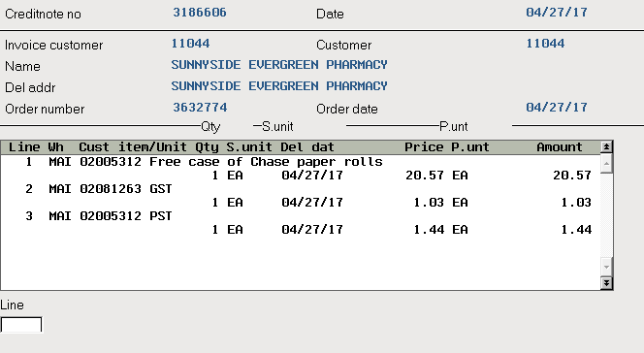Screen dimensions: 644x353
Task: Click the list scrollbar track
Action: (606, 215)
